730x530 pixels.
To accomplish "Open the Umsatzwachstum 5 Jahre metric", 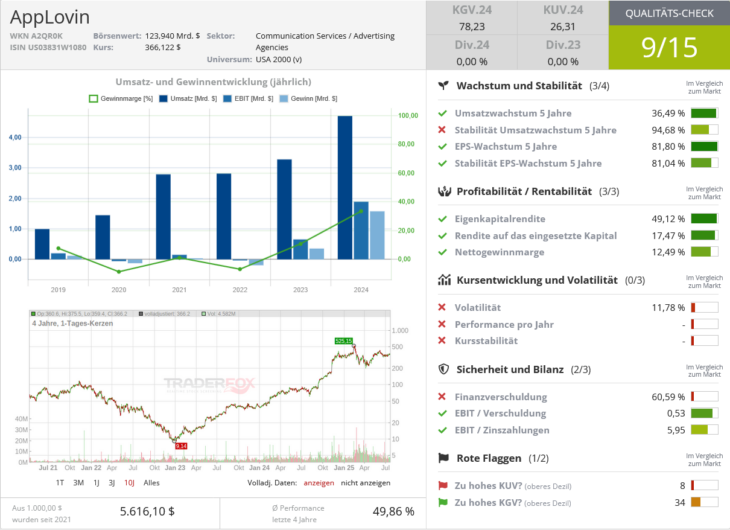I will tap(513, 113).
